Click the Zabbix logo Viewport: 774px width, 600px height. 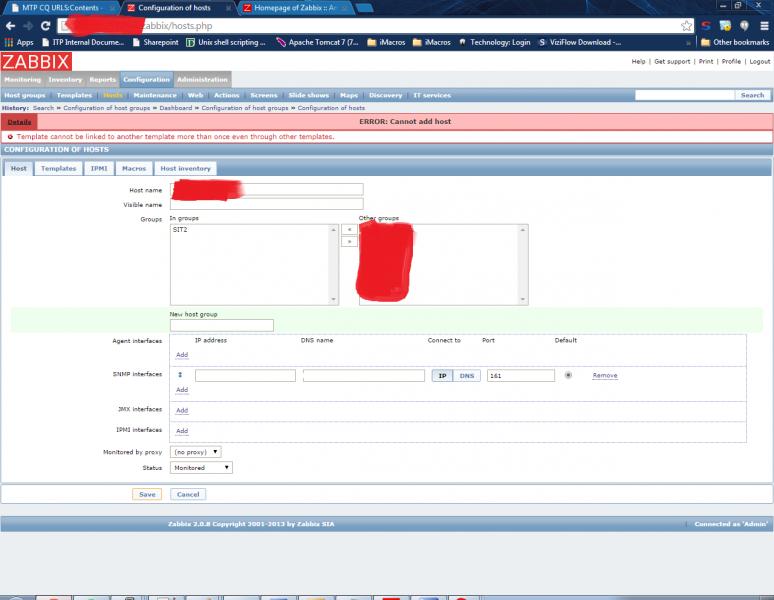tap(36, 61)
